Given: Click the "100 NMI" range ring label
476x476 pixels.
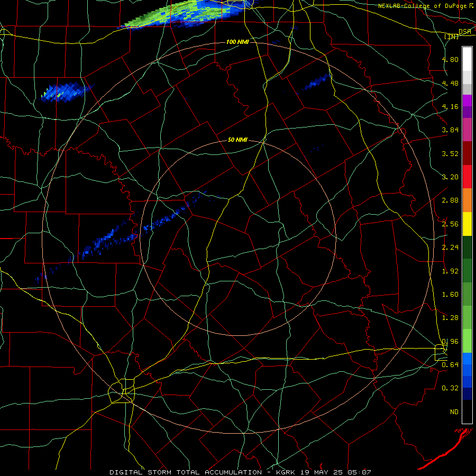Looking at the screenshot, I should click(x=237, y=42).
